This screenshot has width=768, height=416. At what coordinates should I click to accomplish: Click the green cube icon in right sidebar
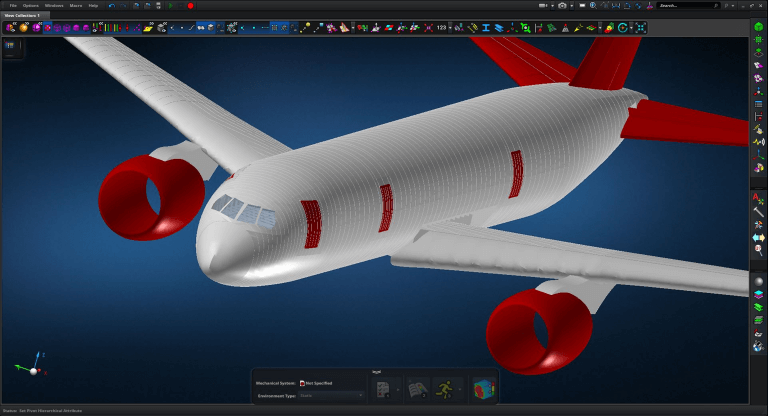(x=758, y=26)
